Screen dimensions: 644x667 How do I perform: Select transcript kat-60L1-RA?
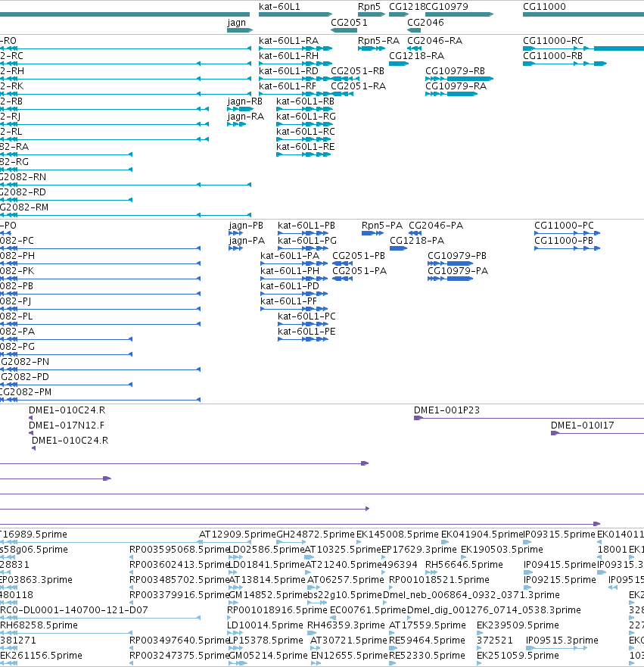(288, 40)
